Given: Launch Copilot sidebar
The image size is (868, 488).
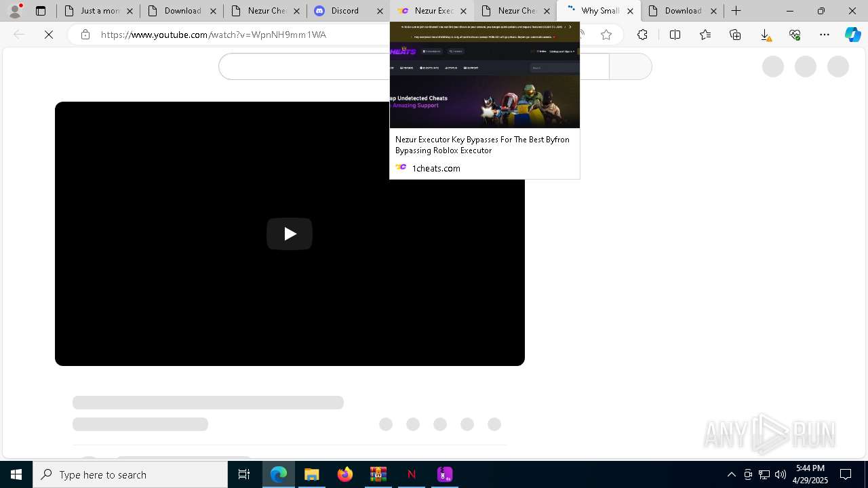Looking at the screenshot, I should 852,35.
